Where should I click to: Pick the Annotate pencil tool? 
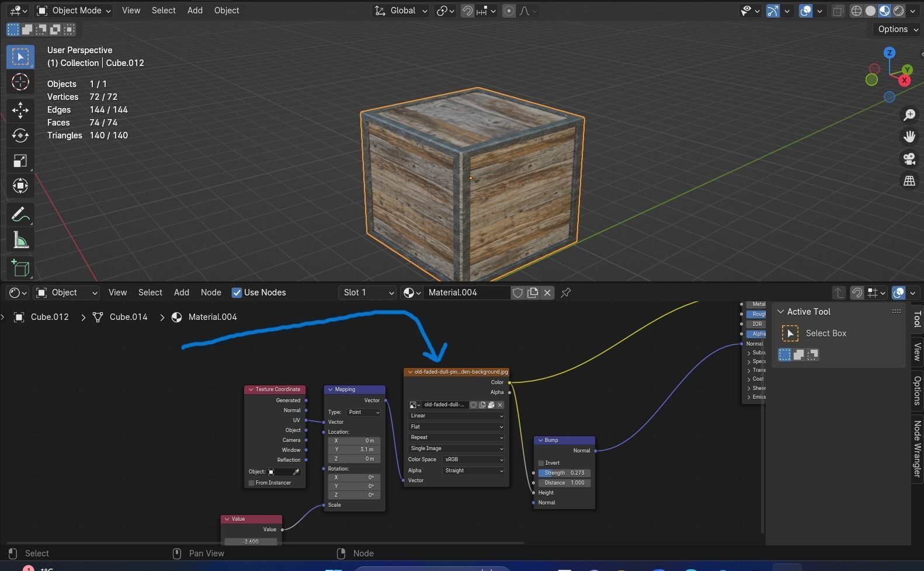tap(20, 215)
